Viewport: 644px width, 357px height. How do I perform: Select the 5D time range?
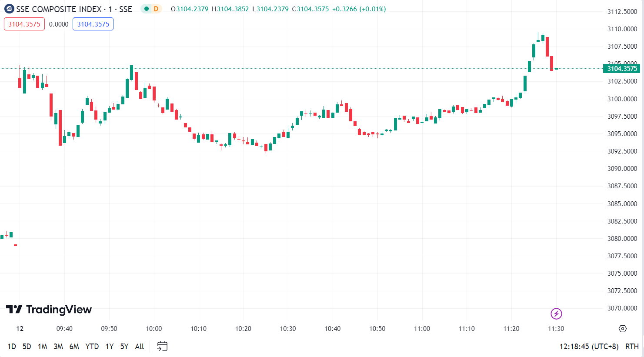[x=27, y=347]
